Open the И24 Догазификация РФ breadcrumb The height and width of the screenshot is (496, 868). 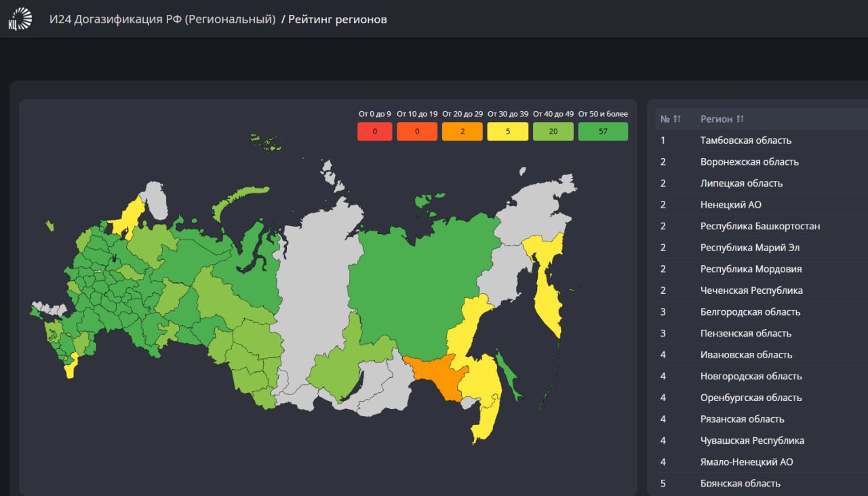click(x=162, y=19)
